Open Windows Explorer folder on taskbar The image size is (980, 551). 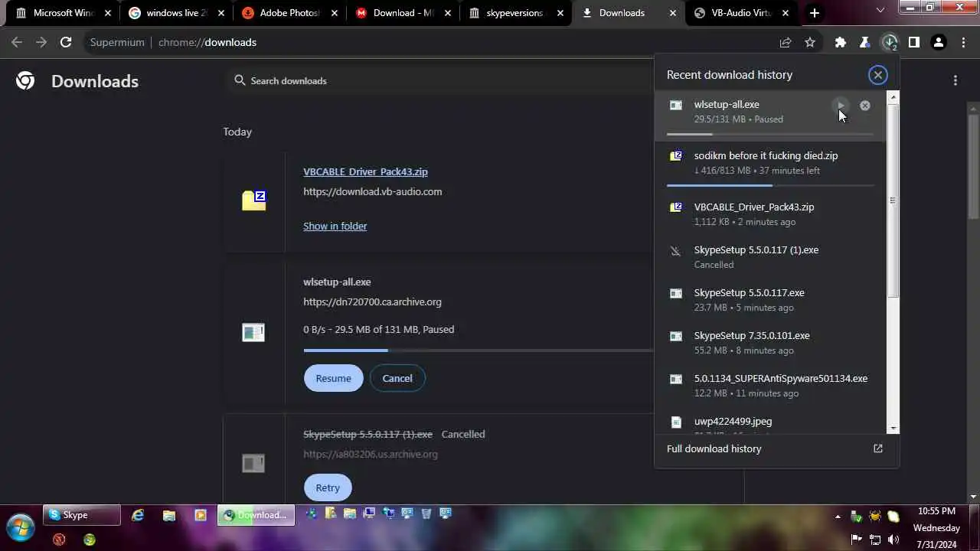tap(169, 515)
